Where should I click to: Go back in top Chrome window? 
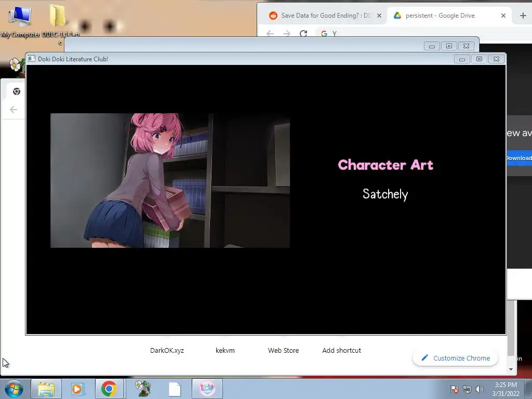click(270, 33)
